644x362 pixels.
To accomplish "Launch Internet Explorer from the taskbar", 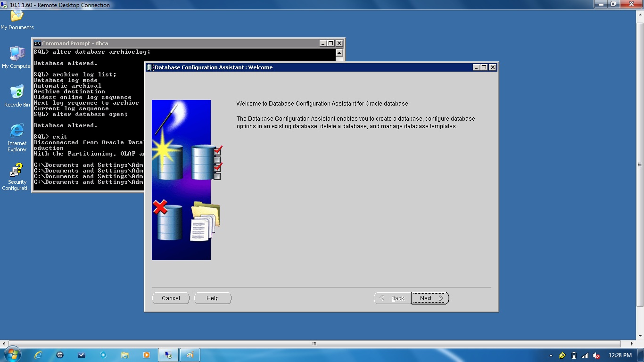I will (39, 354).
